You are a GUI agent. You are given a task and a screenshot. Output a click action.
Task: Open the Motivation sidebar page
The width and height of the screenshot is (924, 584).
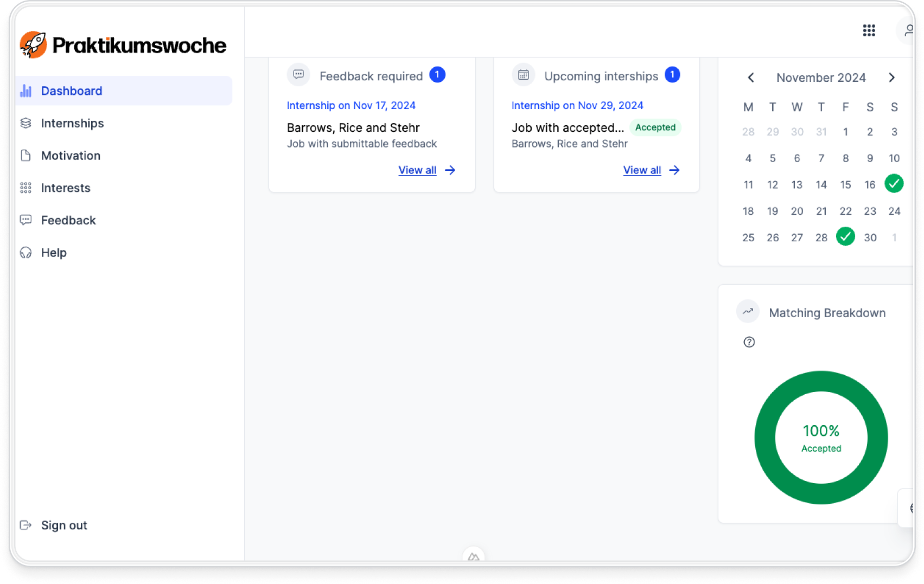[x=71, y=156]
